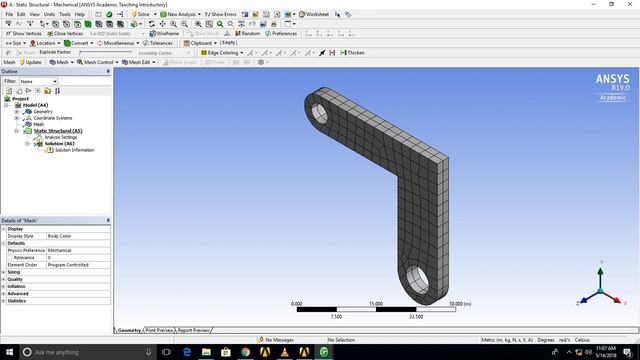The image size is (640, 360).
Task: Open the Edit menu
Action: 21,14
